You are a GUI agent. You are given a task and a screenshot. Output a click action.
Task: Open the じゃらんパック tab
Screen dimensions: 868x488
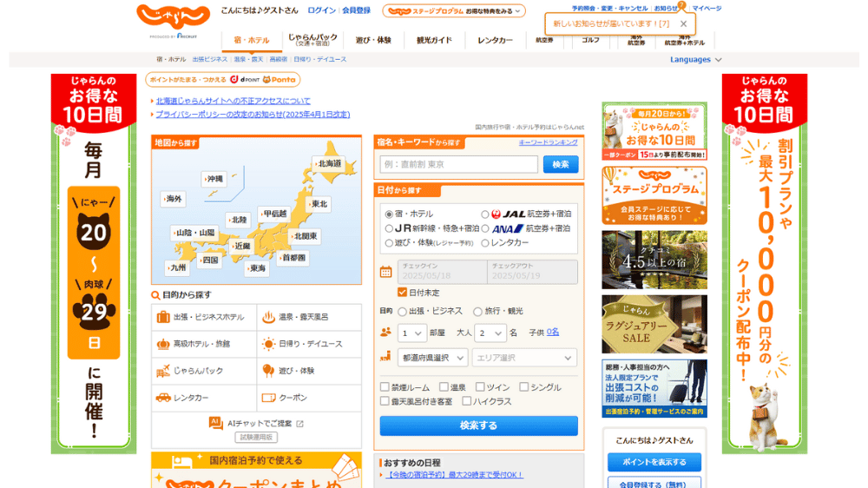click(x=312, y=40)
